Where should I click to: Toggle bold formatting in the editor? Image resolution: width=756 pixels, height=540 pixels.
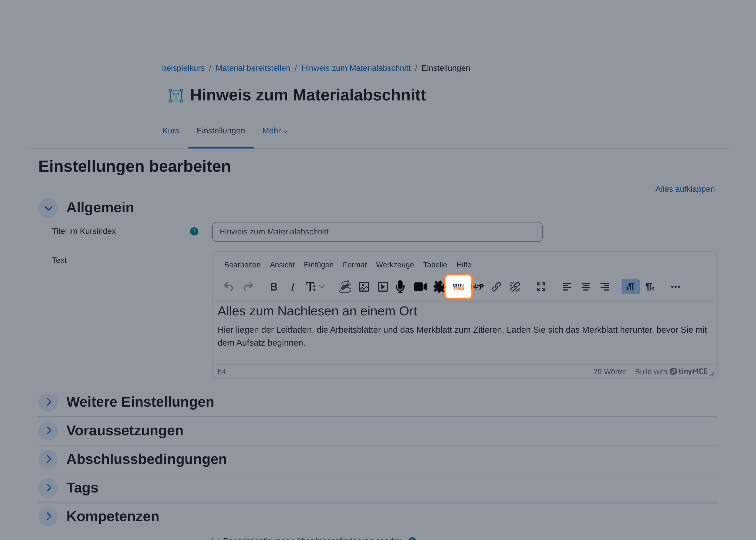point(274,287)
